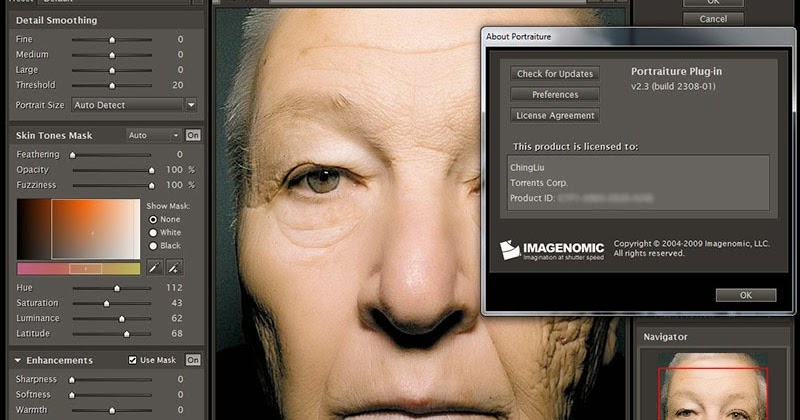Viewport: 800px width, 420px height.
Task: Adjust the Feathering slider handle
Action: 72,155
